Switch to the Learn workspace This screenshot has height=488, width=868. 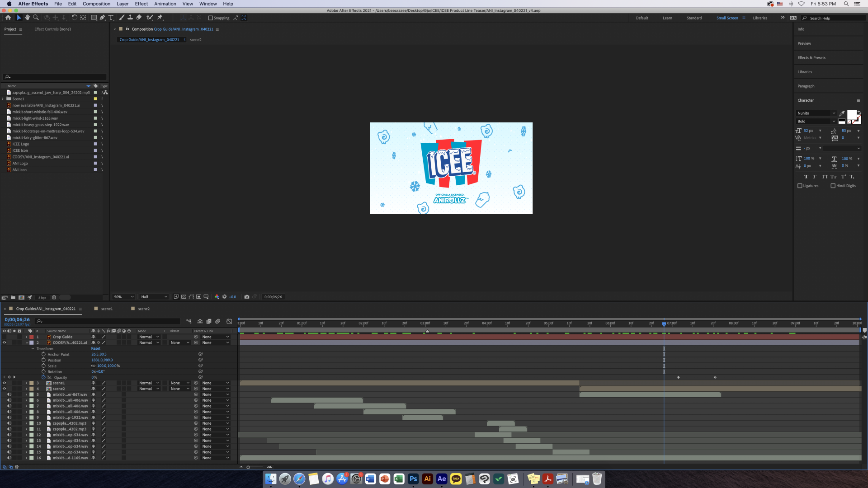coord(667,18)
